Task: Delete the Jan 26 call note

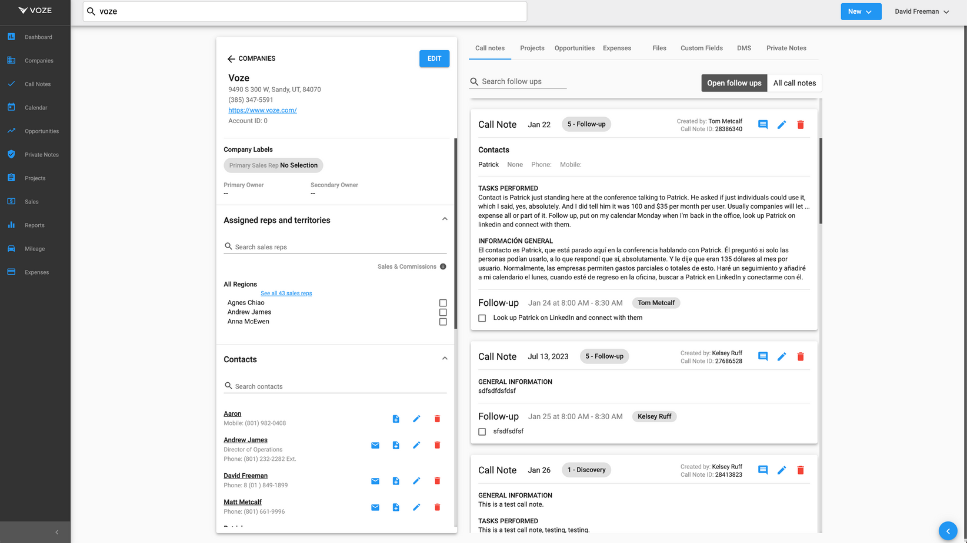Action: 800,470
